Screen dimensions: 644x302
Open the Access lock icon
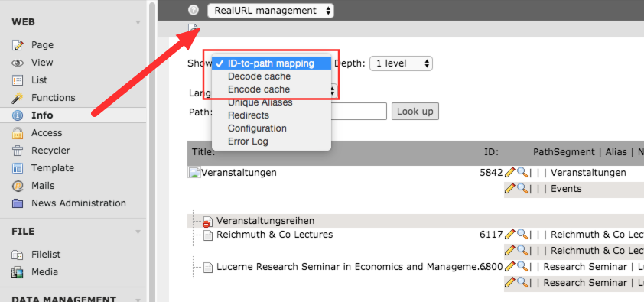(x=18, y=133)
